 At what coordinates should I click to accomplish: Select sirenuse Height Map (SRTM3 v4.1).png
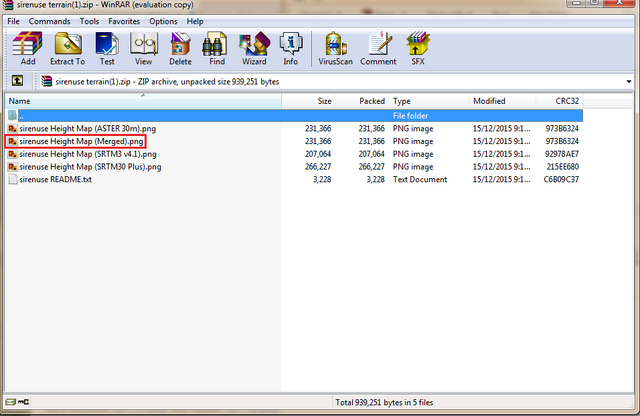(88, 154)
